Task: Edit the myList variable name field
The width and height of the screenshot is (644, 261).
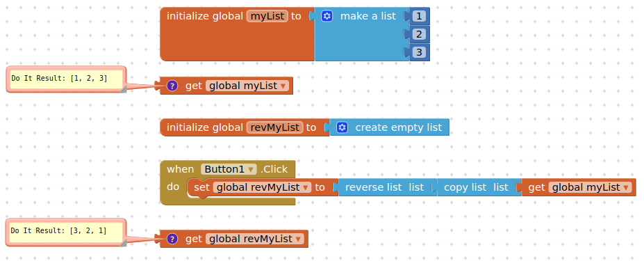Action: tap(267, 17)
